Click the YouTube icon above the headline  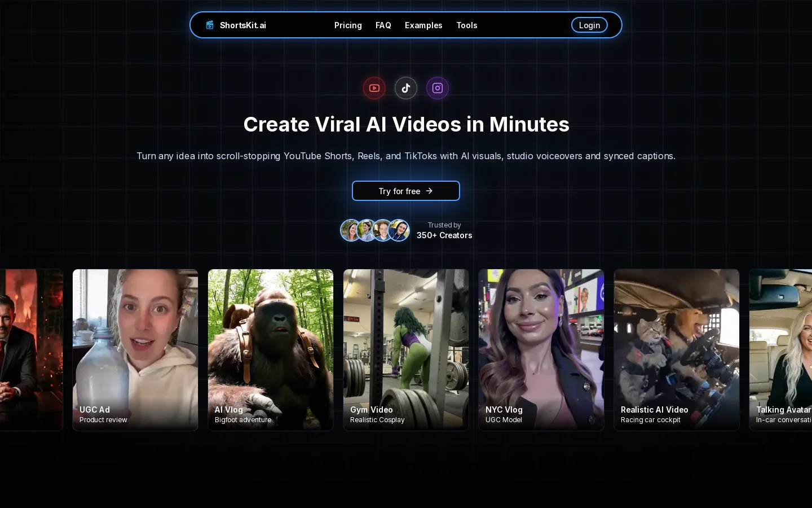point(374,88)
